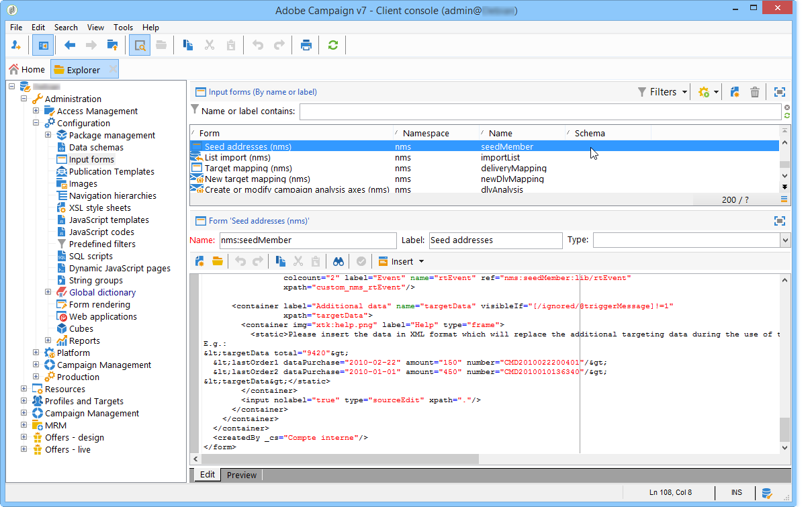Click the green Refresh icon in main toolbar
The width and height of the screenshot is (812, 507).
(x=332, y=46)
